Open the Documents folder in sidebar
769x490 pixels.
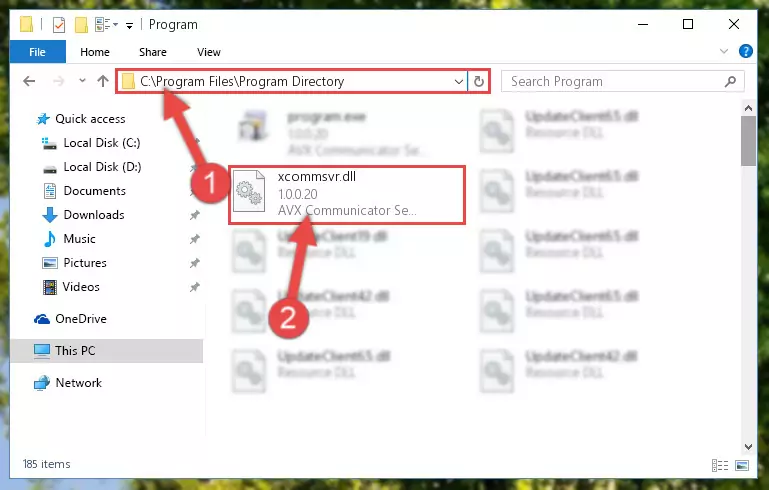[x=94, y=191]
